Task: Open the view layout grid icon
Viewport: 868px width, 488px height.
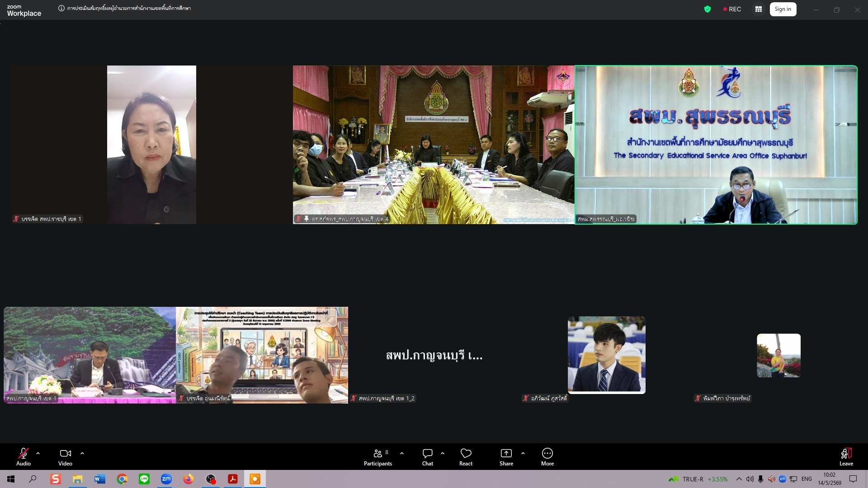Action: (759, 9)
